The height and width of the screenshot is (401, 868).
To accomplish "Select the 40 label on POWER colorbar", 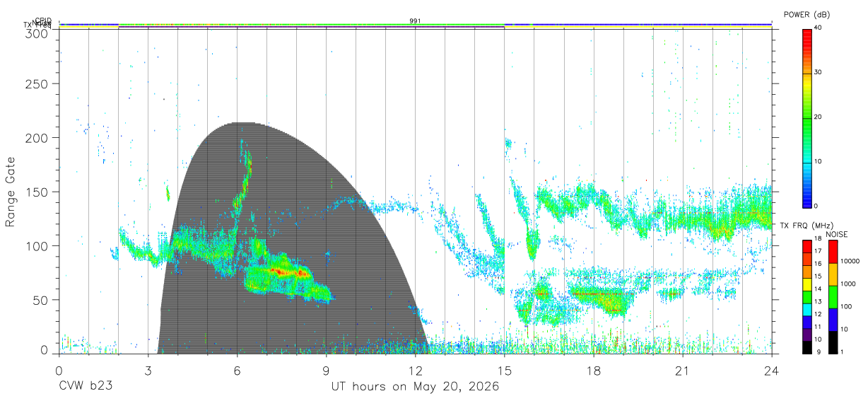I will (818, 28).
